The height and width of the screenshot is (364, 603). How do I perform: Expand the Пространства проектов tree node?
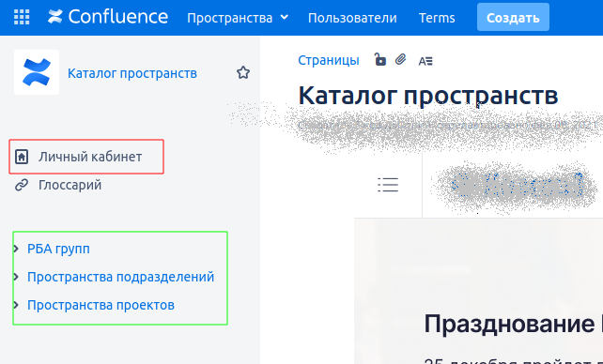point(16,305)
